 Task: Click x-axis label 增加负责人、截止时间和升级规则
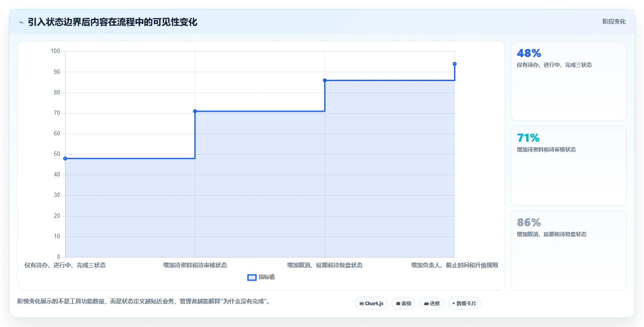coord(454,265)
